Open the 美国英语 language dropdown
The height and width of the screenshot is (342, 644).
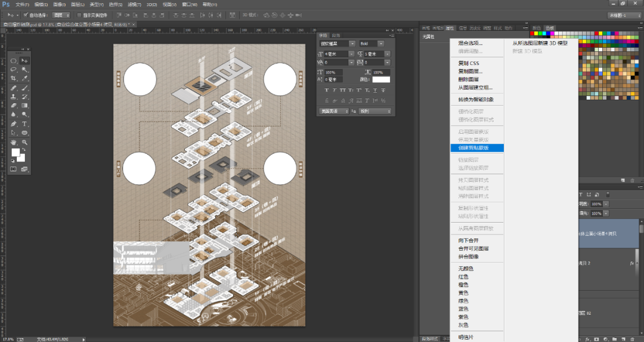tap(334, 112)
